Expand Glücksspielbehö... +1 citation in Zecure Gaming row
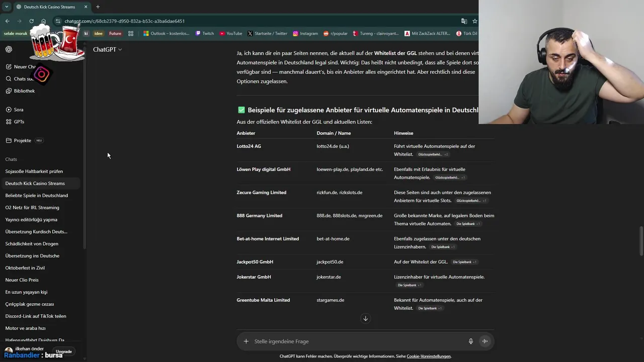The height and width of the screenshot is (362, 644). (471, 201)
